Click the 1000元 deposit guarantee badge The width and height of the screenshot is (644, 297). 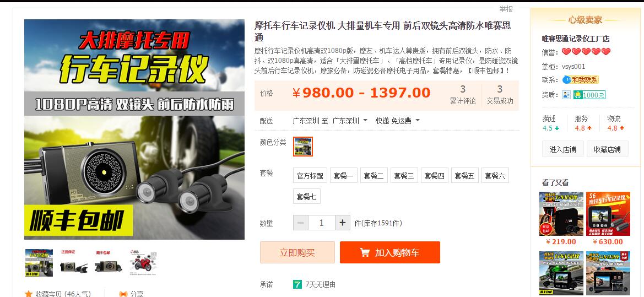[x=589, y=95]
